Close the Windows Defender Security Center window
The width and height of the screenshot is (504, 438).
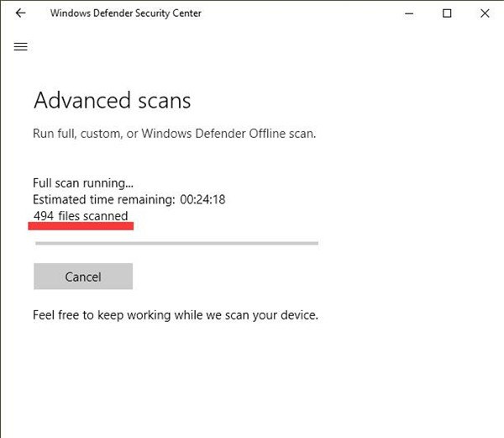[x=485, y=13]
